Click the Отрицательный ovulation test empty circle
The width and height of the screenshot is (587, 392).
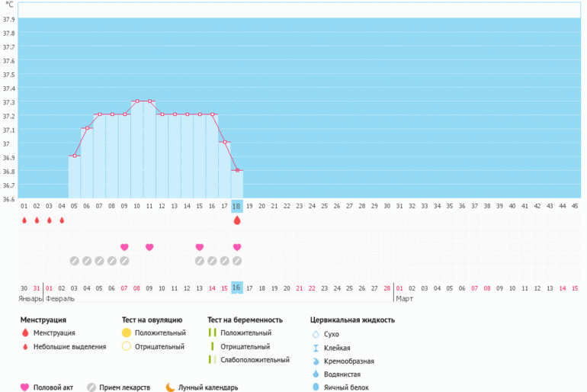click(x=127, y=346)
